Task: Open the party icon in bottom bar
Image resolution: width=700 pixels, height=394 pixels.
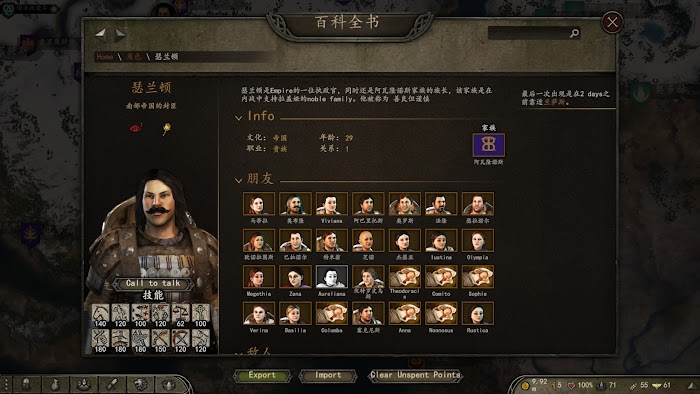Action: (x=83, y=385)
